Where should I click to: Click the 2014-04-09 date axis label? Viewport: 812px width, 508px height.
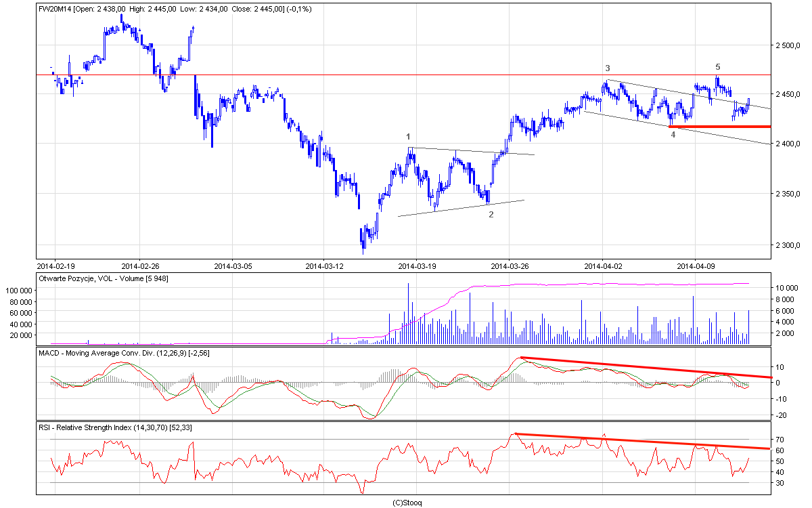tap(695, 266)
